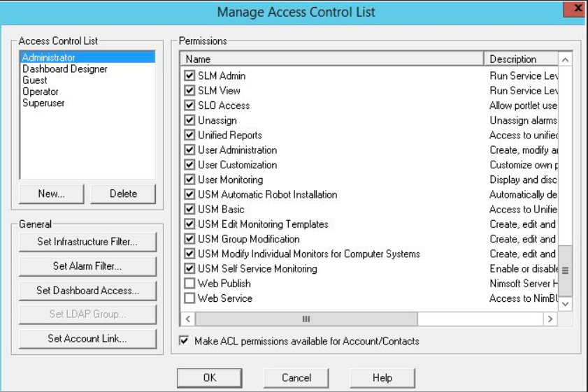Select the Superuser access control entry
The image size is (588, 392).
pyautogui.click(x=44, y=103)
